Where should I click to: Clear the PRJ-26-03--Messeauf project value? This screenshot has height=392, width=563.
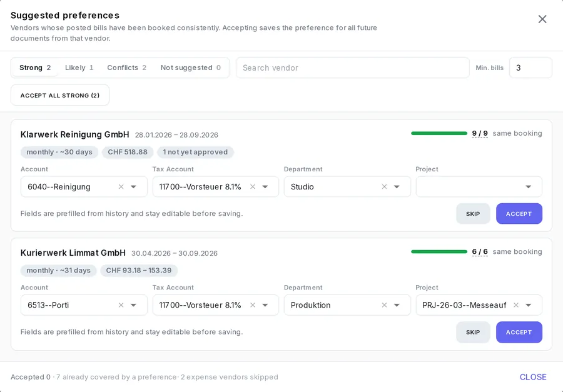(x=516, y=305)
